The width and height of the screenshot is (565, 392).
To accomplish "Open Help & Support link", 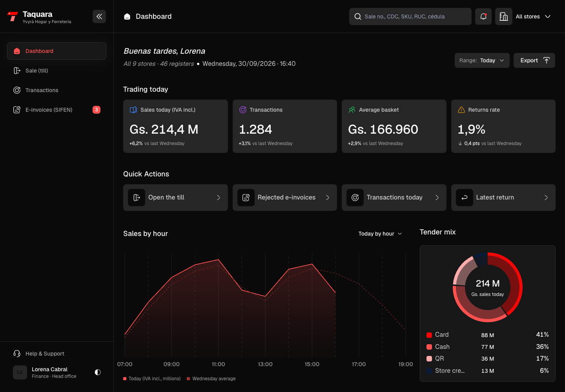I will pos(45,354).
